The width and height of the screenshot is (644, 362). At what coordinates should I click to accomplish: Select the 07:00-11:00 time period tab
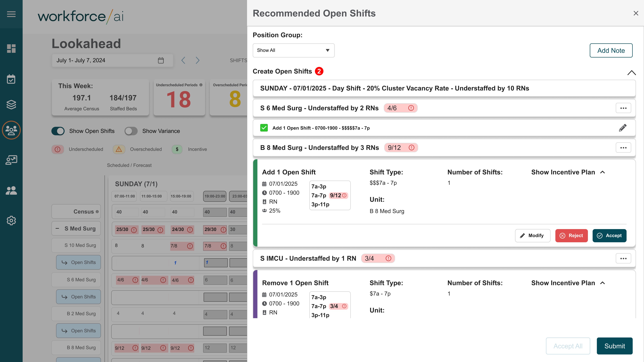124,196
